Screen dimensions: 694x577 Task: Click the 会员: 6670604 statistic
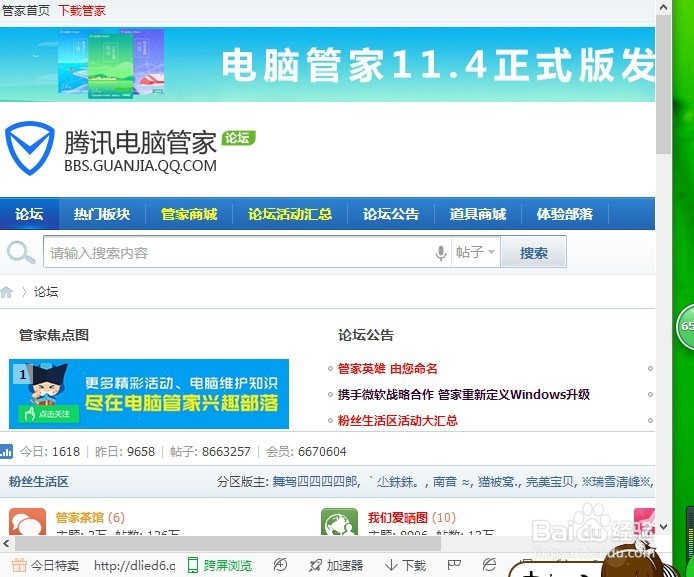(x=306, y=451)
